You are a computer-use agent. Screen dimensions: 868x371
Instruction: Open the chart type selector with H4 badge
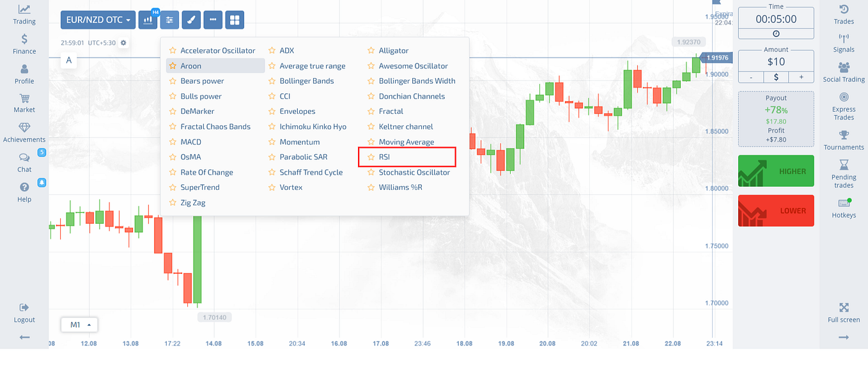148,19
